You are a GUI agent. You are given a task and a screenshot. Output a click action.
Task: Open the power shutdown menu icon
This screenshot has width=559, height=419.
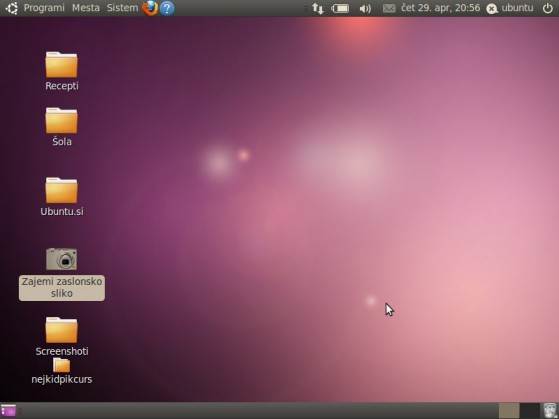click(548, 8)
